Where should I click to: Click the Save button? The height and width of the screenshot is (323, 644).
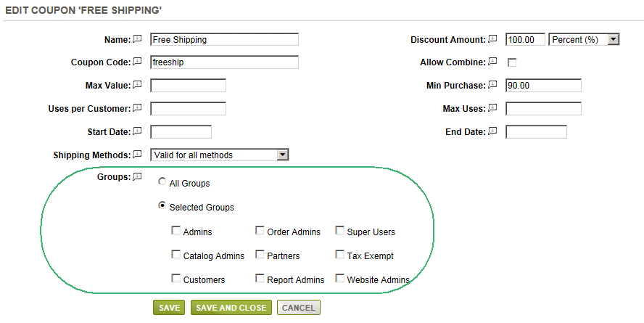click(169, 308)
